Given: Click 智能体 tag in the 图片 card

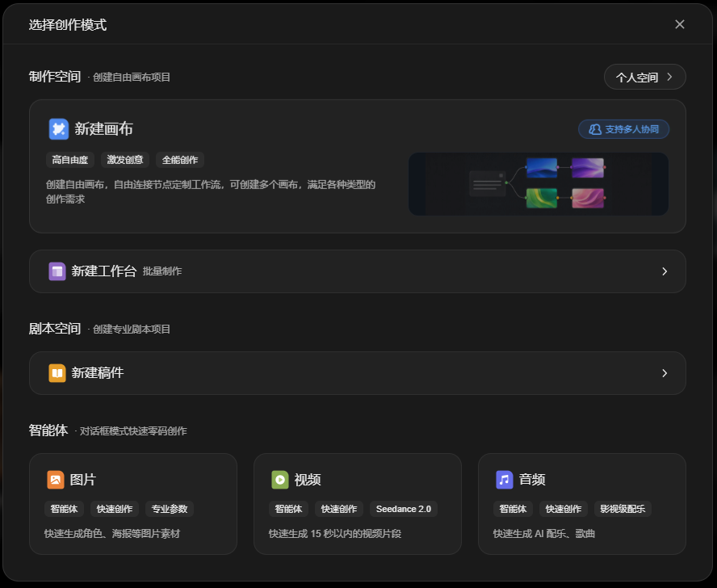Looking at the screenshot, I should (x=64, y=509).
